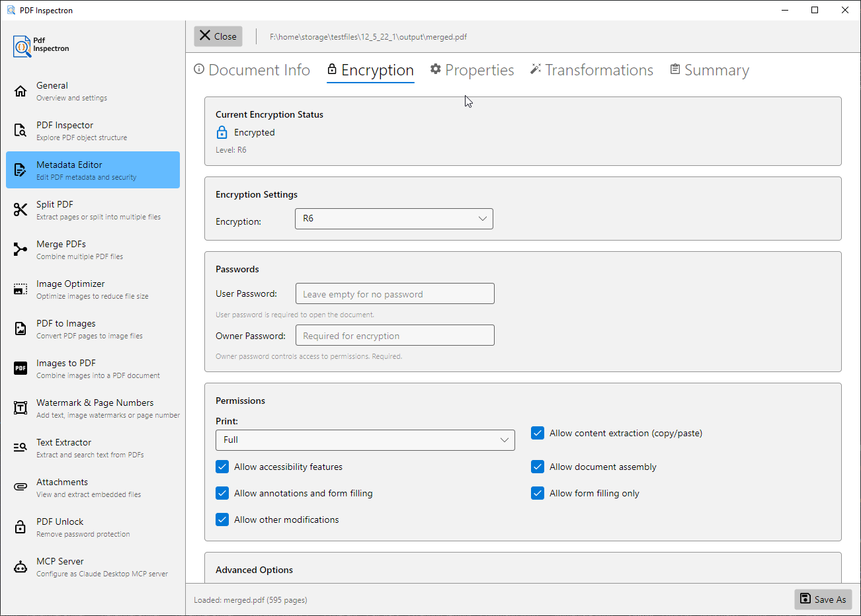This screenshot has width=861, height=616.
Task: Switch to the Document Info tab
Action: coord(252,70)
